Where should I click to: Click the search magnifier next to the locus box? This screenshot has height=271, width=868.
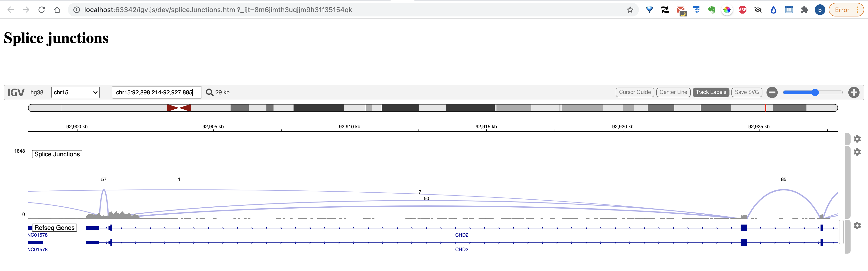209,92
